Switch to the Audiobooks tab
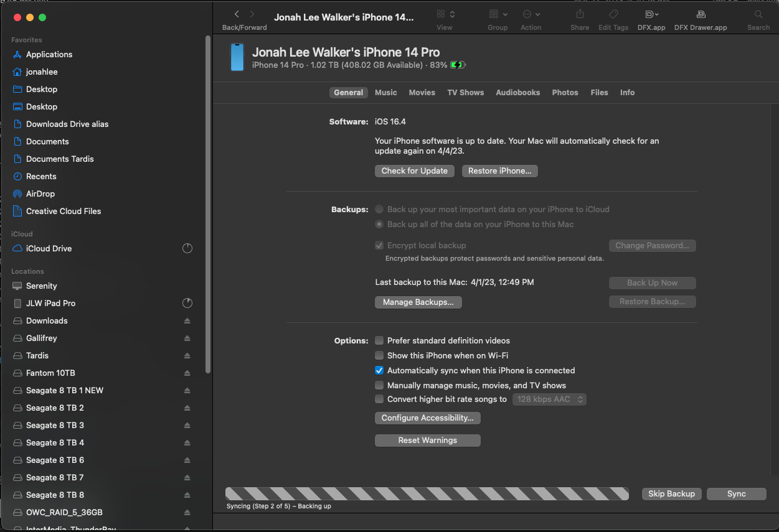The image size is (779, 532). (518, 93)
